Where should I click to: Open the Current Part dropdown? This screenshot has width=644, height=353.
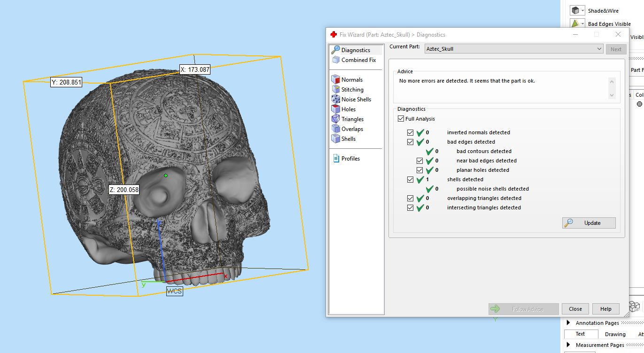point(599,49)
